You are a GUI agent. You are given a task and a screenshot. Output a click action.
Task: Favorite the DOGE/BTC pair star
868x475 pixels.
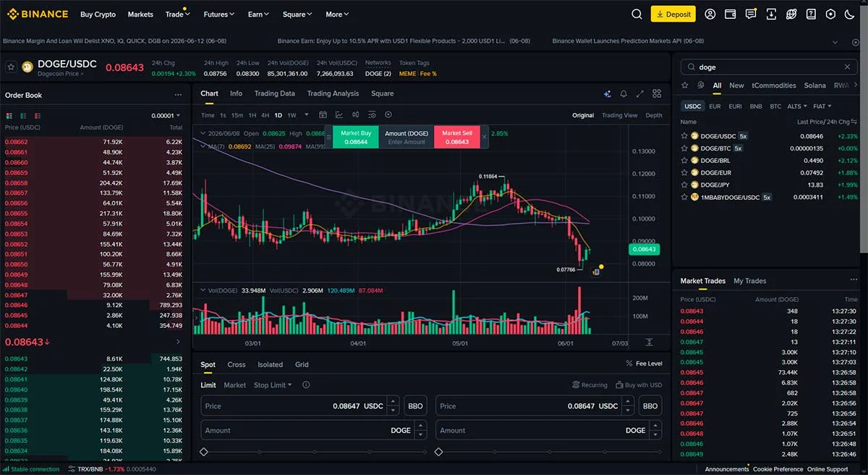click(684, 148)
